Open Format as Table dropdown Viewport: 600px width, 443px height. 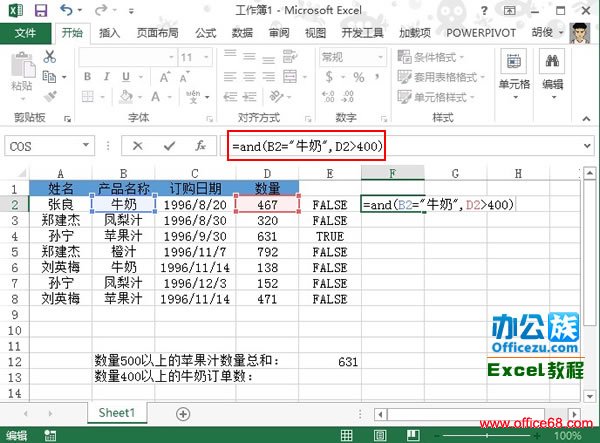pyautogui.click(x=440, y=77)
